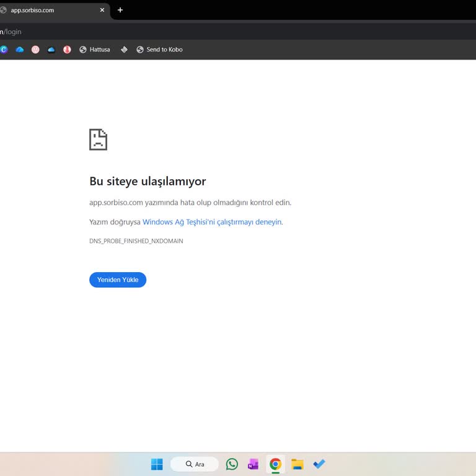The width and height of the screenshot is (476, 476).
Task: Click the Ara taskbar search box
Action: click(195, 464)
